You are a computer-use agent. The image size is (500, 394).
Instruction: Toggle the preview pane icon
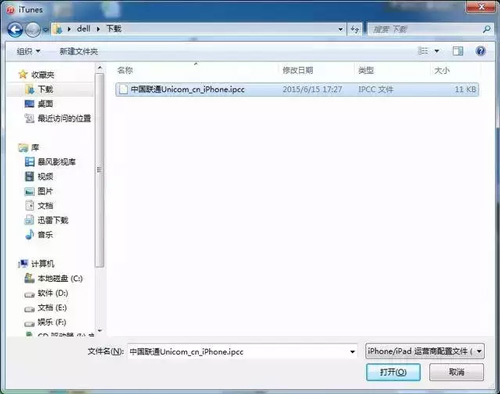tap(458, 51)
